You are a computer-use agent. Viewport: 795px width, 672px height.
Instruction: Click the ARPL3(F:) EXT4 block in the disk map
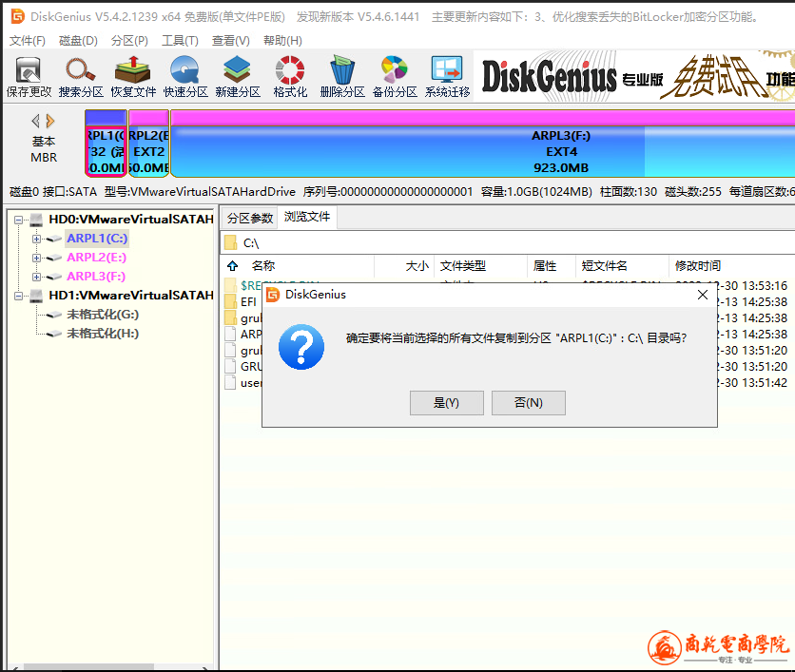483,144
